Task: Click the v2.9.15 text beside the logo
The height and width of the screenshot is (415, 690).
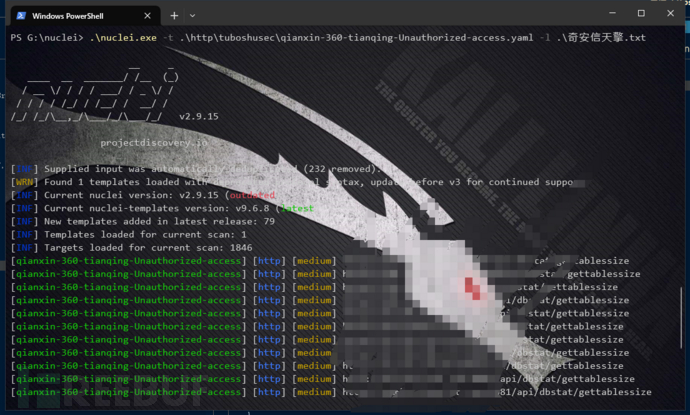Action: click(x=199, y=117)
